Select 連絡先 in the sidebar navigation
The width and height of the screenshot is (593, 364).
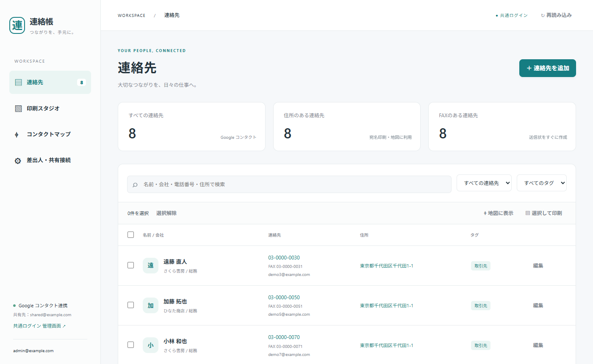50,82
